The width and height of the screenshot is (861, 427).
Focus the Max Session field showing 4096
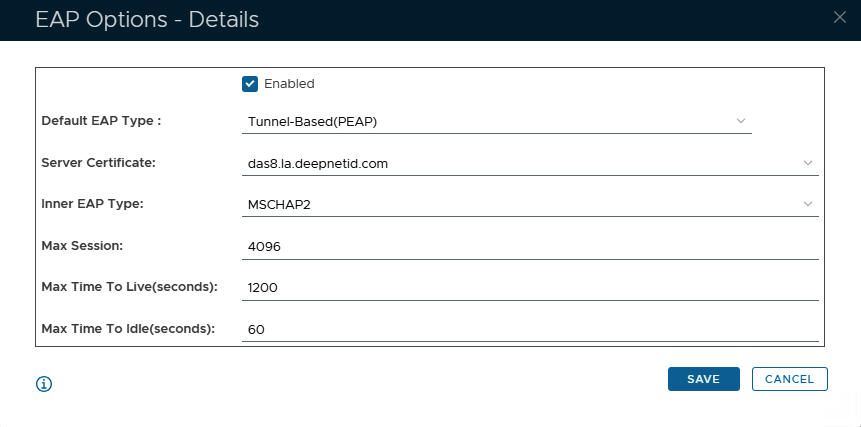[530, 246]
